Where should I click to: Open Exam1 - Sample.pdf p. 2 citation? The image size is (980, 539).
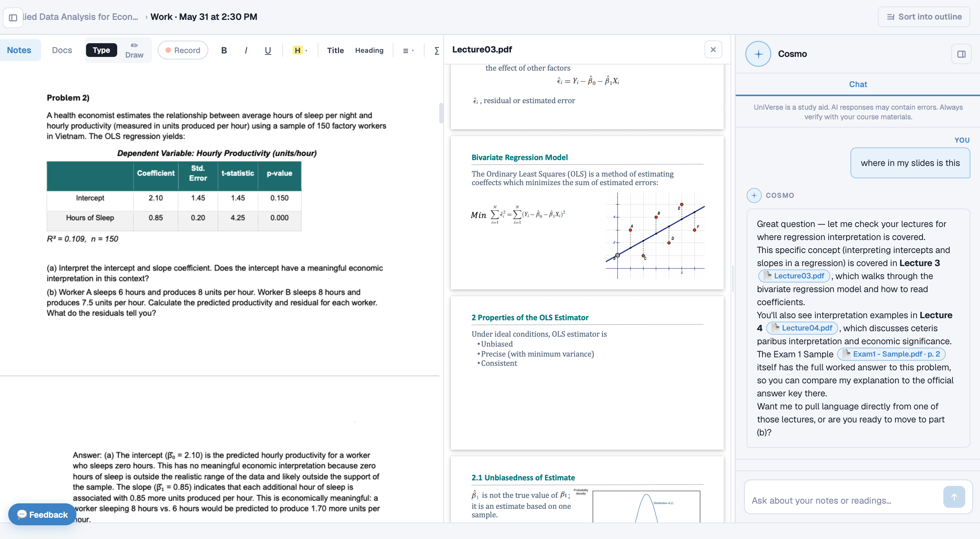coord(891,354)
